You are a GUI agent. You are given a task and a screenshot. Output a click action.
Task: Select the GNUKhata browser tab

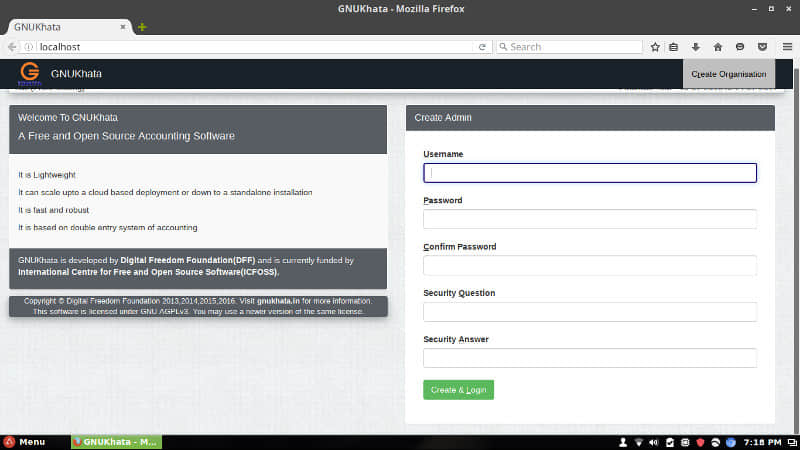tap(69, 27)
